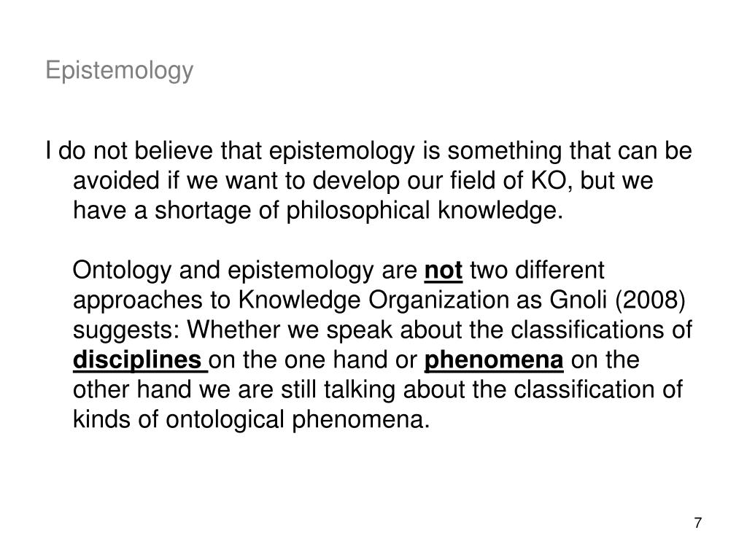Click 'something that can be' on first line
Screen dimensions: 747x560
coord(569,152)
